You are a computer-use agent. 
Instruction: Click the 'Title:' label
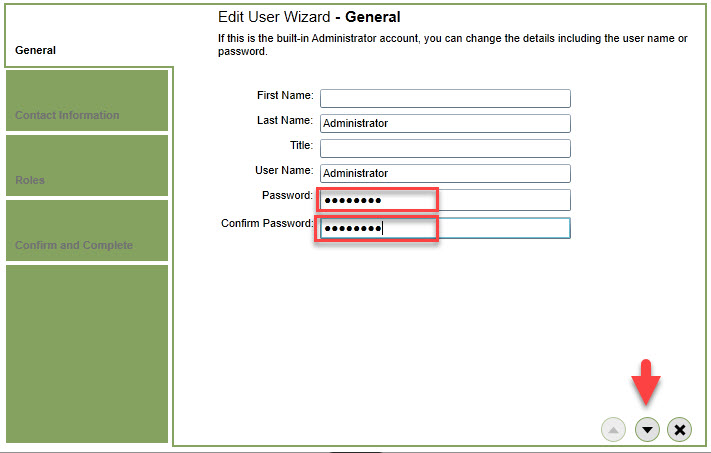click(x=302, y=145)
